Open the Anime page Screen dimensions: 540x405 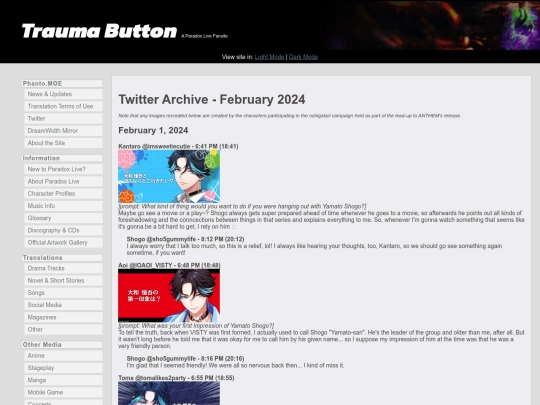click(x=63, y=356)
